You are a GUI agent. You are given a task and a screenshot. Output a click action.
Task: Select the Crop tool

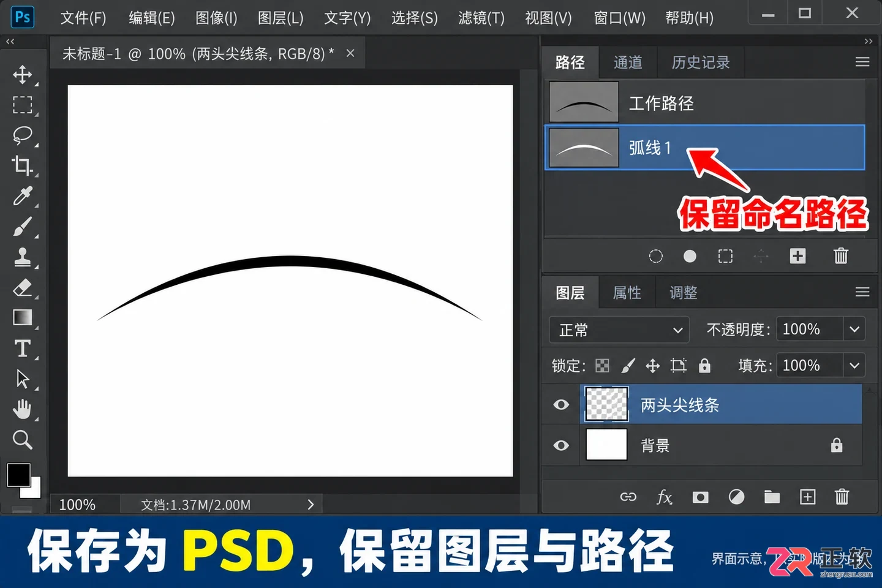click(x=23, y=165)
